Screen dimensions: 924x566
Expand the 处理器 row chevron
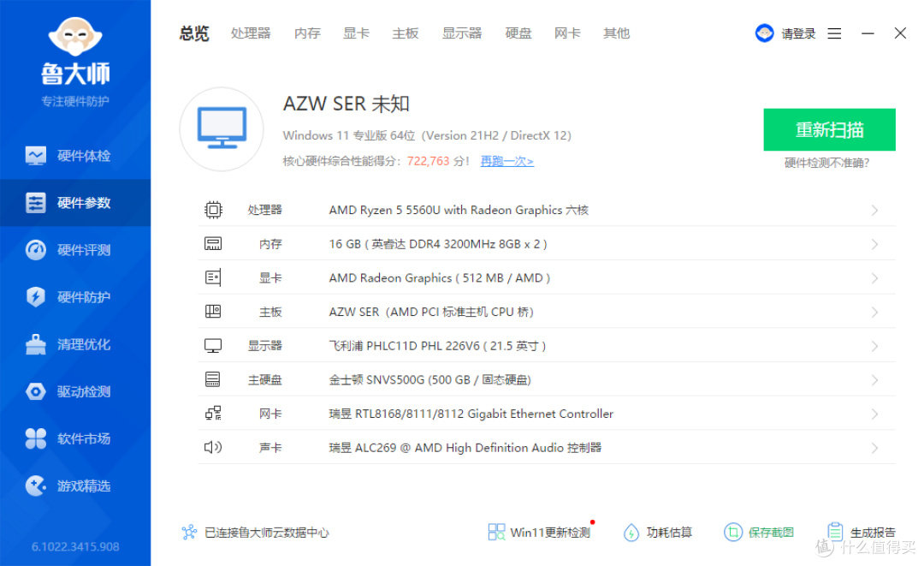click(874, 211)
